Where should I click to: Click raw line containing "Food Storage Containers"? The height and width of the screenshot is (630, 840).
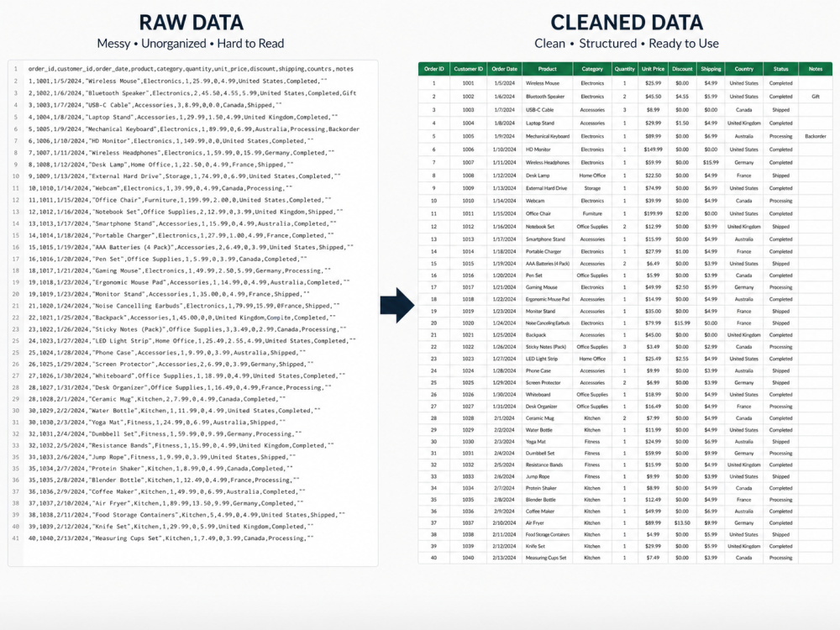pyautogui.click(x=186, y=515)
